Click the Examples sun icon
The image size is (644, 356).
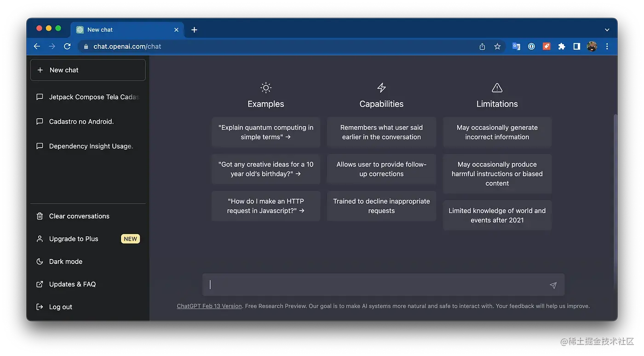pos(266,87)
